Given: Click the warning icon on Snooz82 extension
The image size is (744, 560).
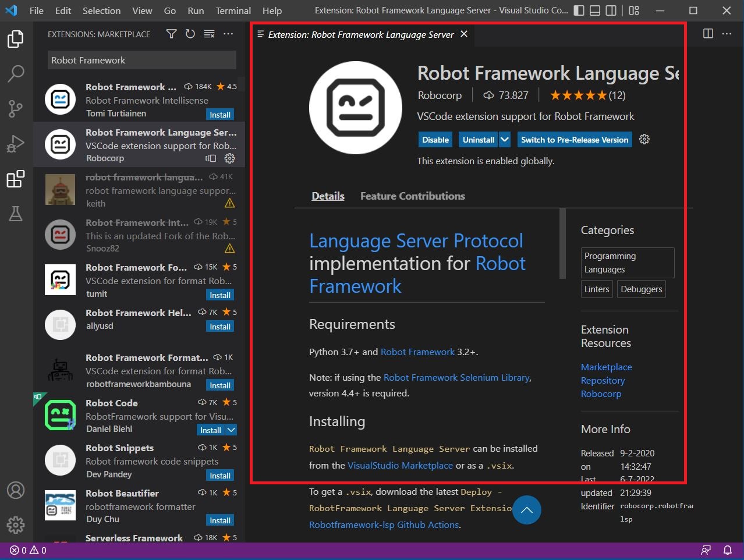Looking at the screenshot, I should point(230,249).
